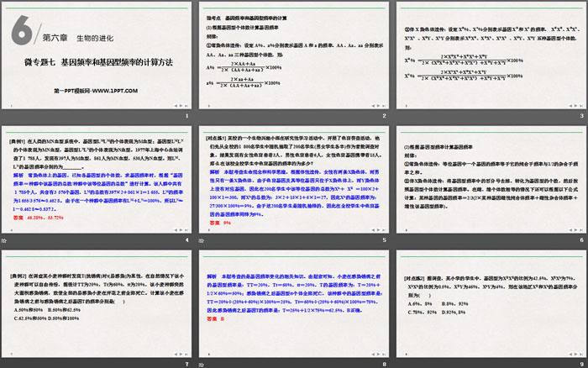Click the next arrow icon on slide 4

[x=181, y=230]
